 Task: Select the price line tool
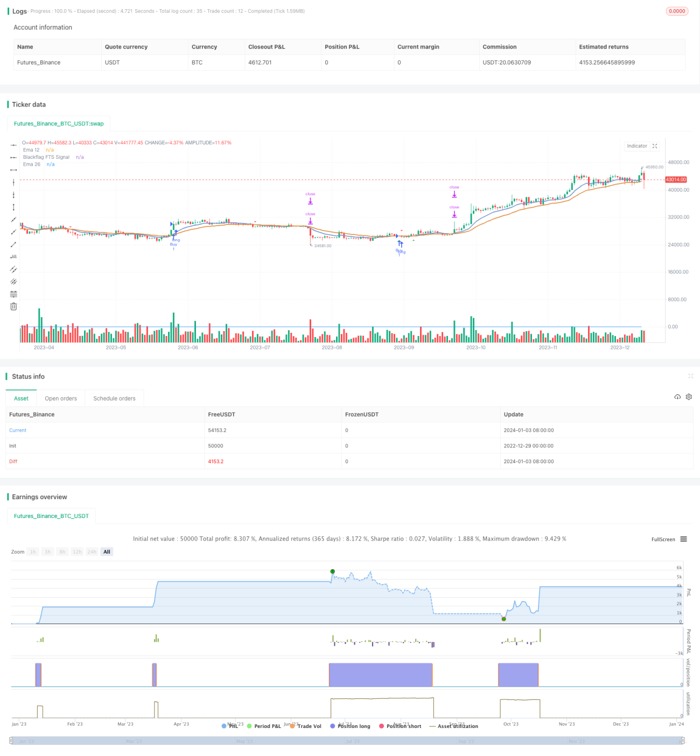[x=13, y=256]
